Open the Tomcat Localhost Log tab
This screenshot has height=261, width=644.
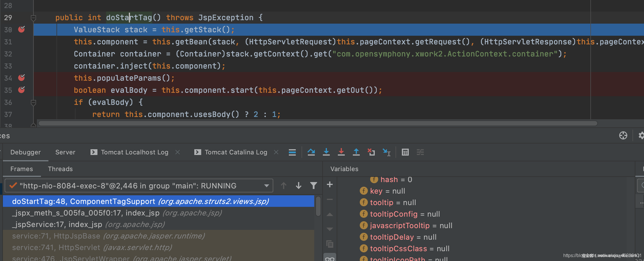(x=130, y=152)
